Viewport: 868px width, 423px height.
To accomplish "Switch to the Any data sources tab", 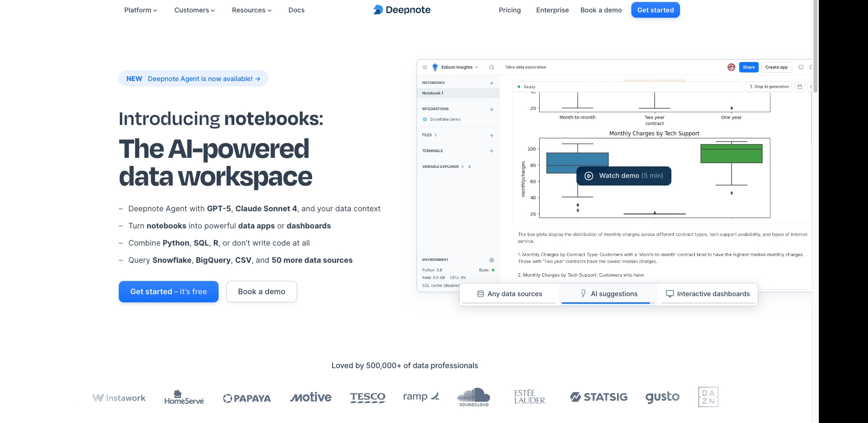I will [x=510, y=294].
